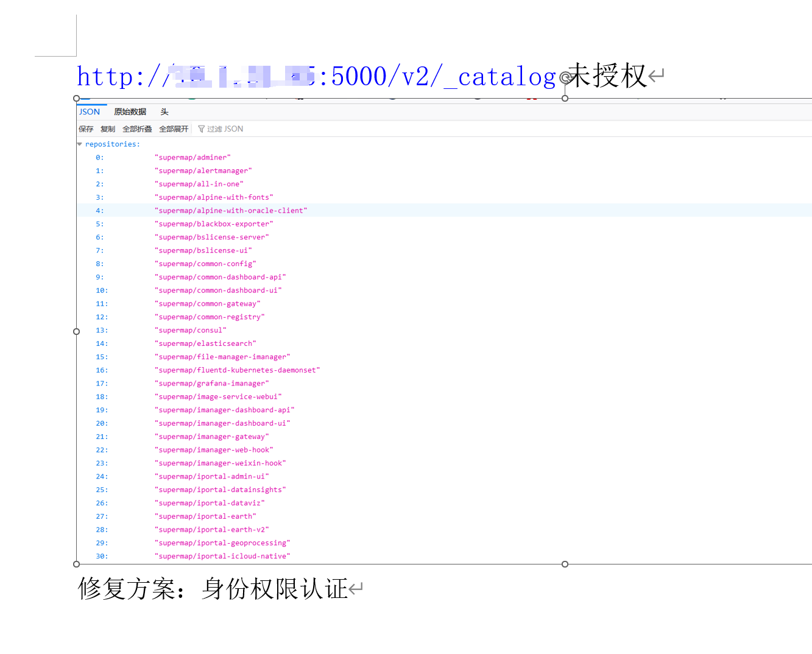Select row "supermap/image-service-webui"

[444, 397]
